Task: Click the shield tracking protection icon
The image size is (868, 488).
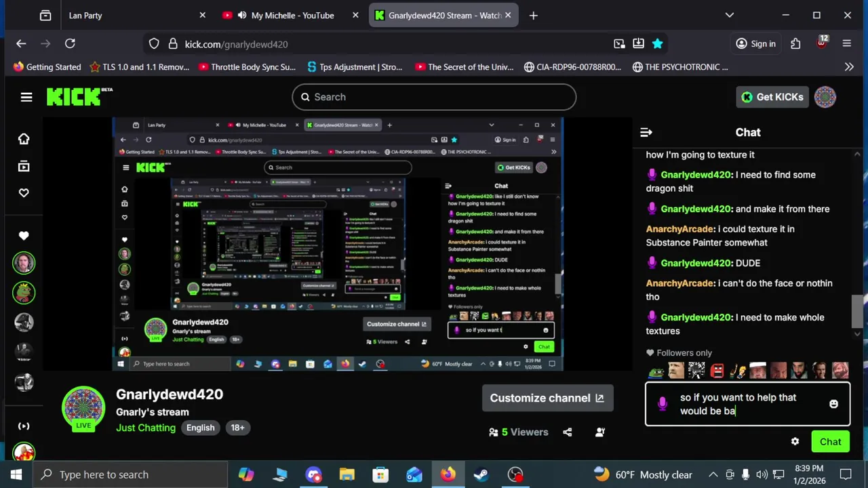Action: pos(154,44)
